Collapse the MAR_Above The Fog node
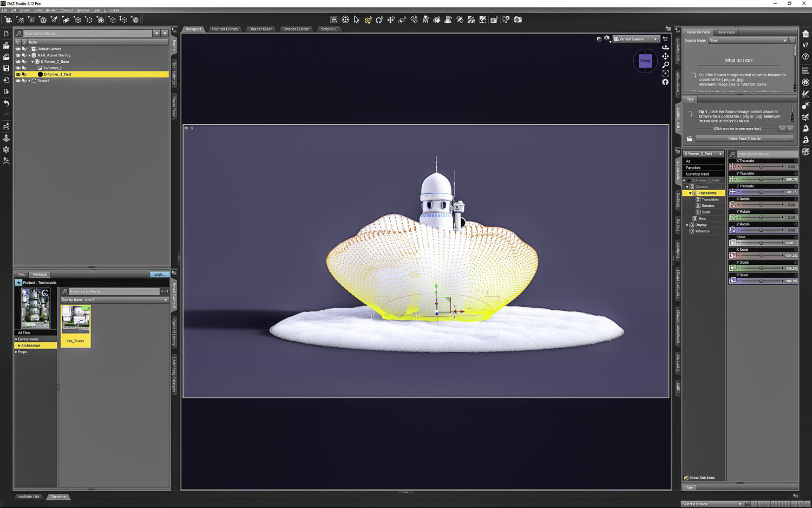812x508 pixels. [29, 55]
